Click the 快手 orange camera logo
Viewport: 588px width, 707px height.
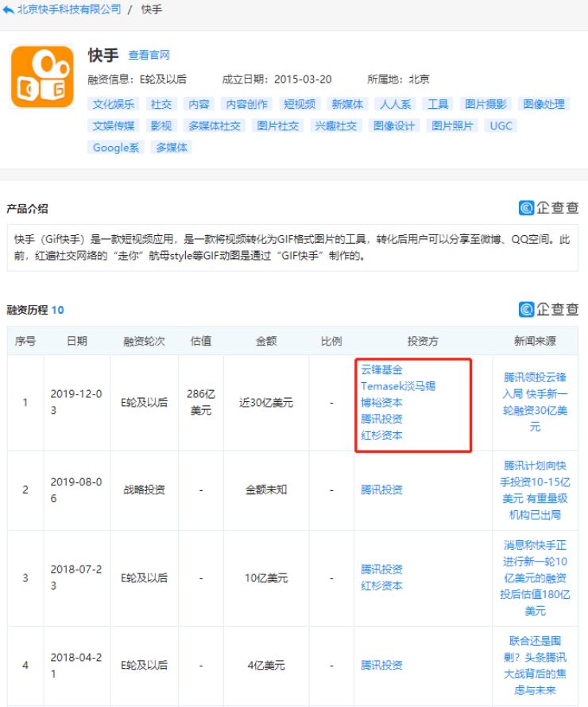click(x=42, y=77)
